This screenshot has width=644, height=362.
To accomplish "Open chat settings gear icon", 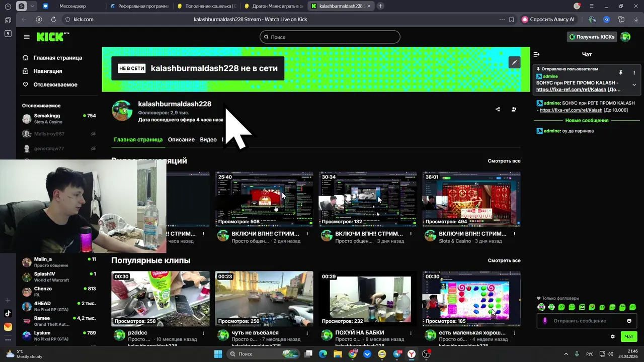I will 612,336.
